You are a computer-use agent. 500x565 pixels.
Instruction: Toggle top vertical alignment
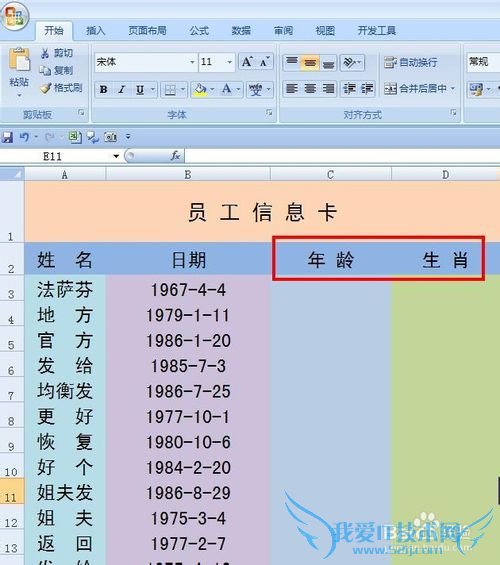(x=292, y=62)
